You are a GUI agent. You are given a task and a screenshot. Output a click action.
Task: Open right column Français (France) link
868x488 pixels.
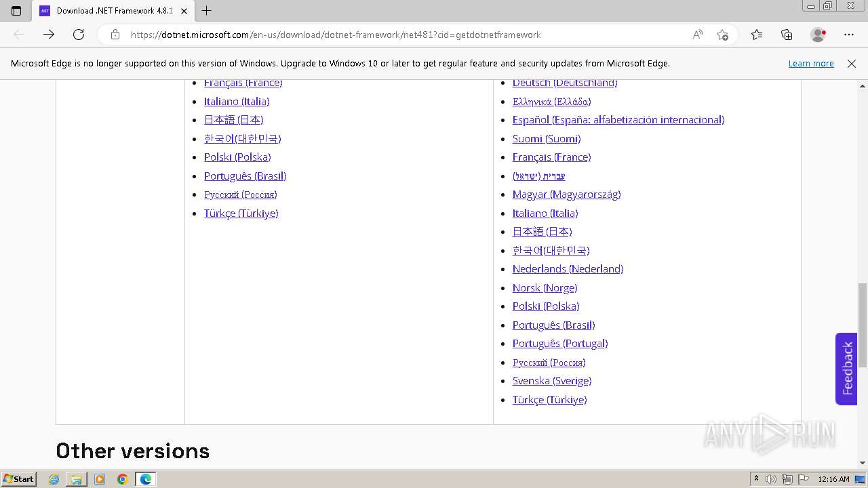551,157
